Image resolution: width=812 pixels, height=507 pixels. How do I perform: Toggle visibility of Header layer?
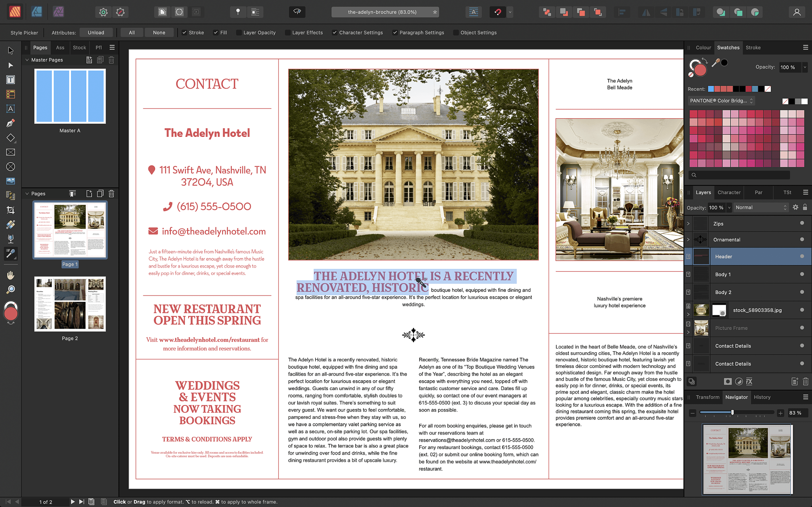tap(802, 256)
